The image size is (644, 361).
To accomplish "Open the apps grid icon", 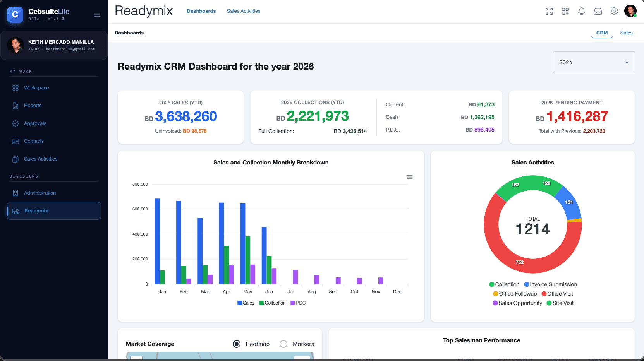I will point(565,11).
